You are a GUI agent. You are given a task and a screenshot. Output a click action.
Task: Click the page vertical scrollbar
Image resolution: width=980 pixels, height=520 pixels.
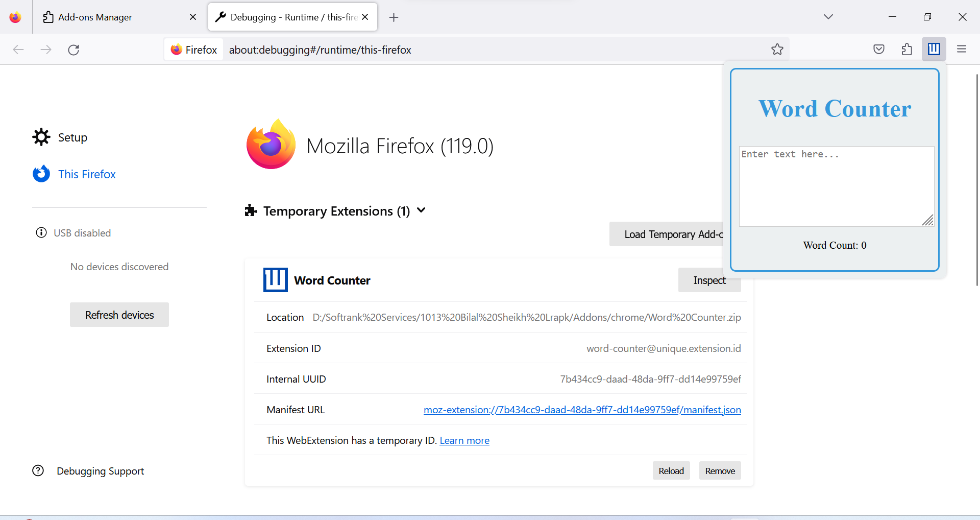(x=977, y=179)
